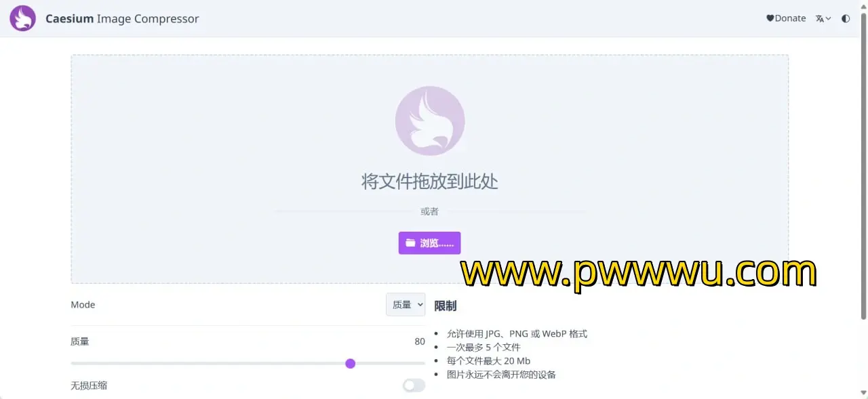Click the heart icon beside Donate

[x=770, y=18]
